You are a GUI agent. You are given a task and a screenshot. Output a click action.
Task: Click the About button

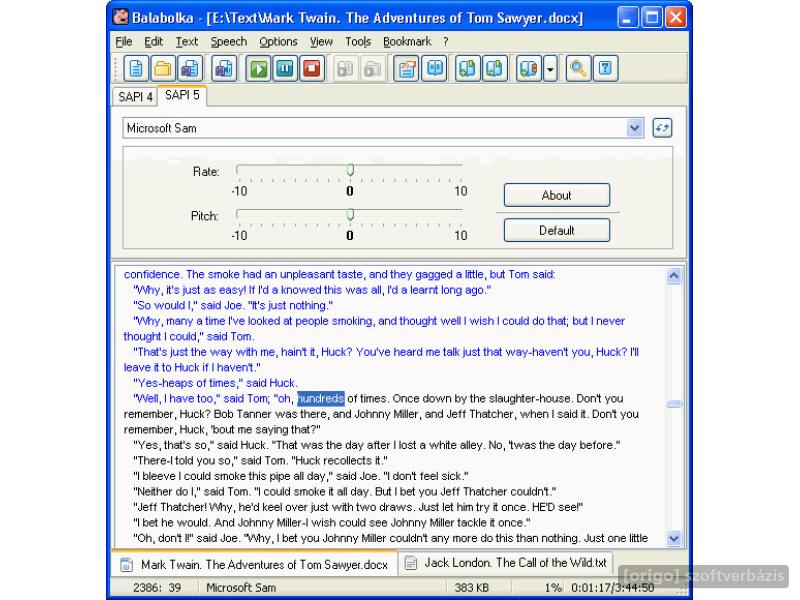coord(557,195)
